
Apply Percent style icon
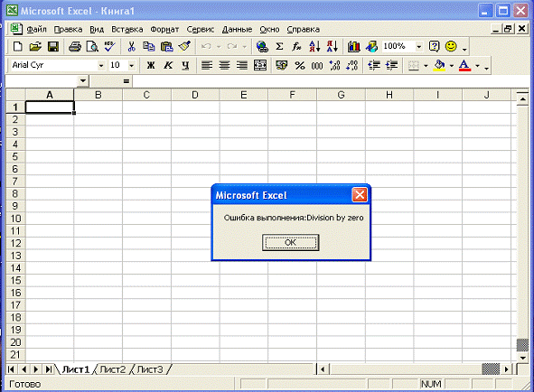(x=299, y=65)
